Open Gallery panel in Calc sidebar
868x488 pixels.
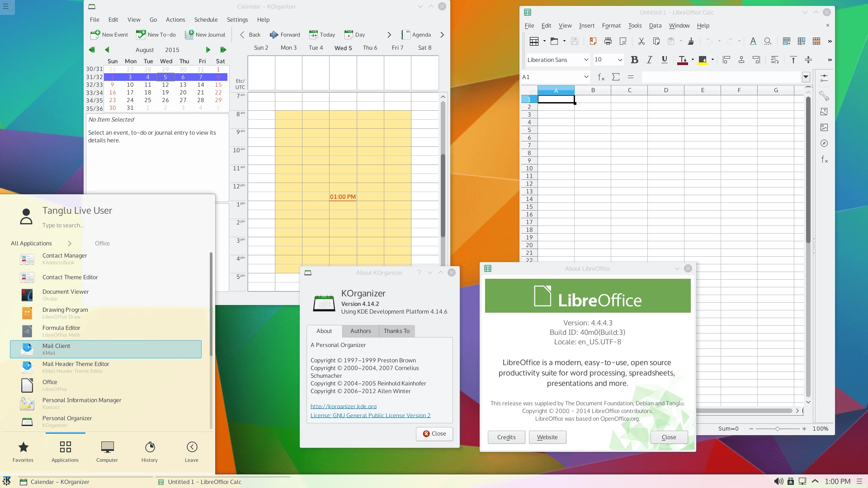click(824, 127)
